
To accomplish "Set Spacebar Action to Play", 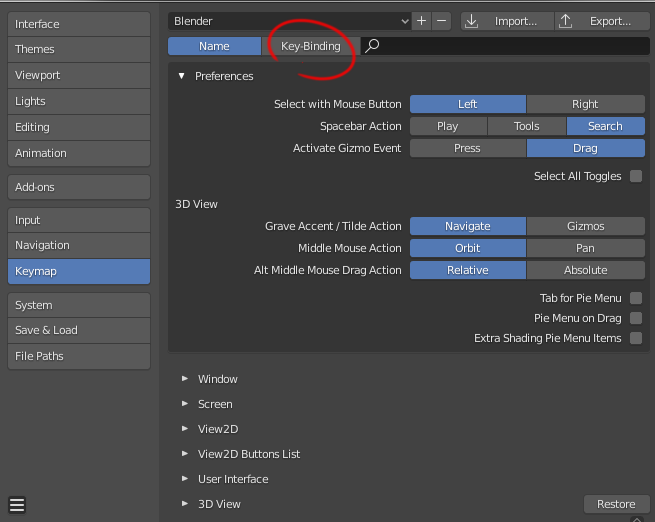I will (448, 126).
